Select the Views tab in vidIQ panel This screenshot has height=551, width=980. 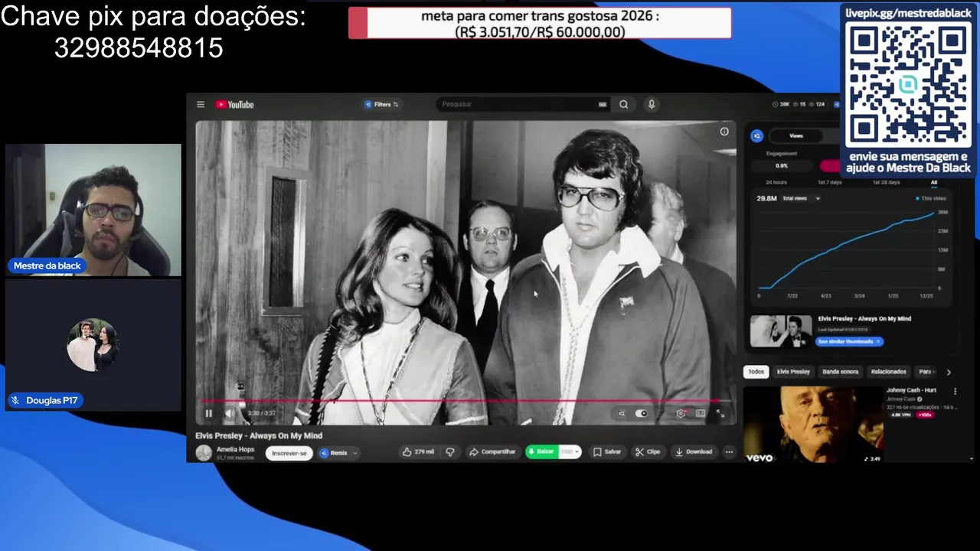(x=796, y=135)
